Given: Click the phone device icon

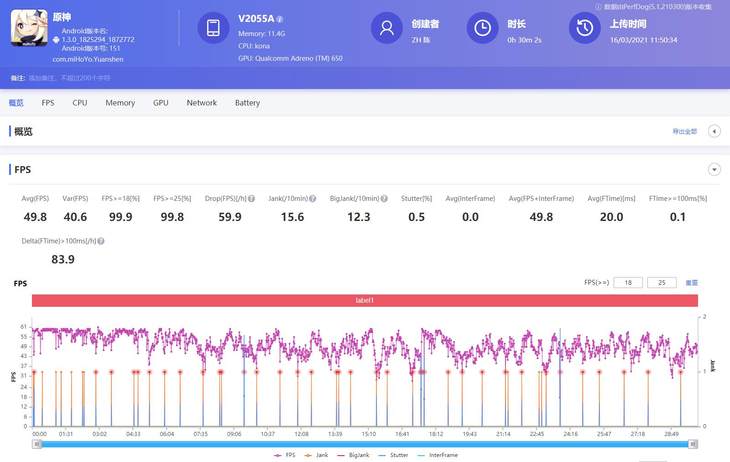Looking at the screenshot, I should pos(214,28).
